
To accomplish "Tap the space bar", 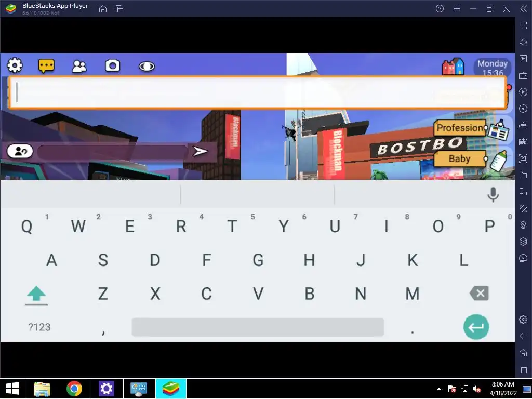I will pyautogui.click(x=258, y=327).
